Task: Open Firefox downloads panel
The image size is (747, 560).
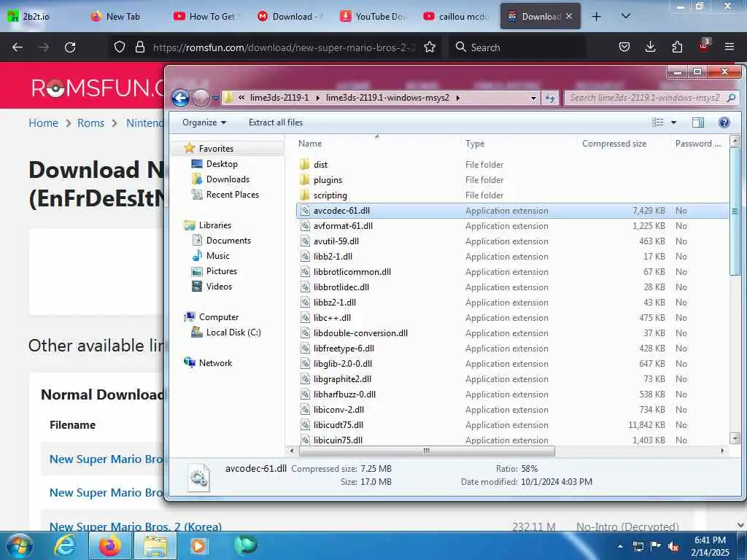Action: pyautogui.click(x=650, y=47)
